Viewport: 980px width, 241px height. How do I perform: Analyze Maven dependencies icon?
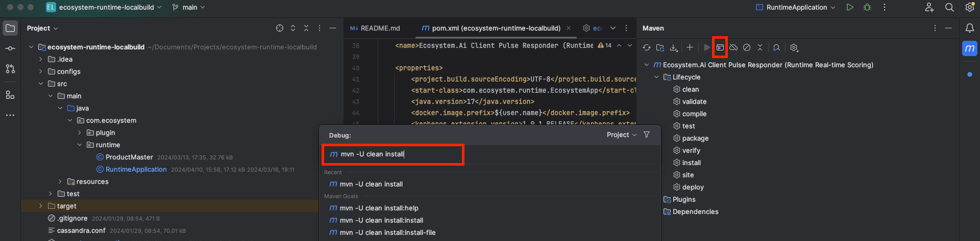coord(776,47)
